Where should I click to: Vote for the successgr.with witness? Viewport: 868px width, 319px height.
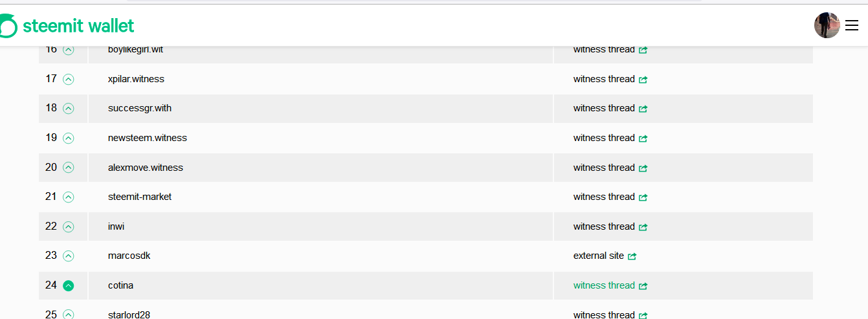click(x=69, y=109)
